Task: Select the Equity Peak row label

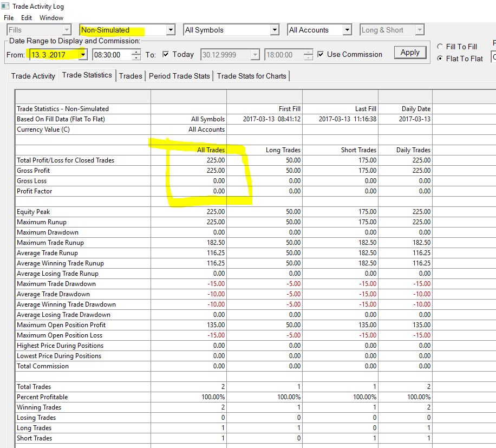Action: coord(33,212)
